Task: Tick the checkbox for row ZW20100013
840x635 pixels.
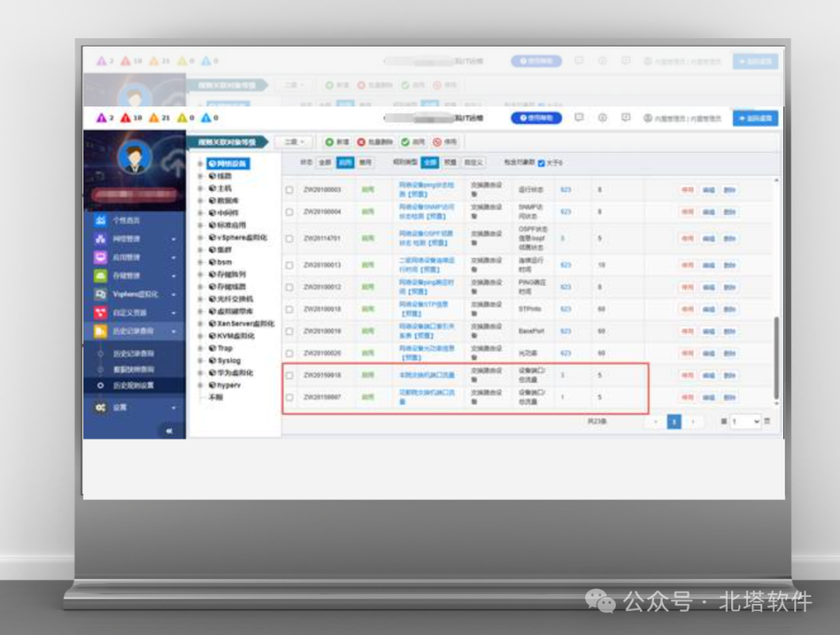Action: tap(289, 265)
